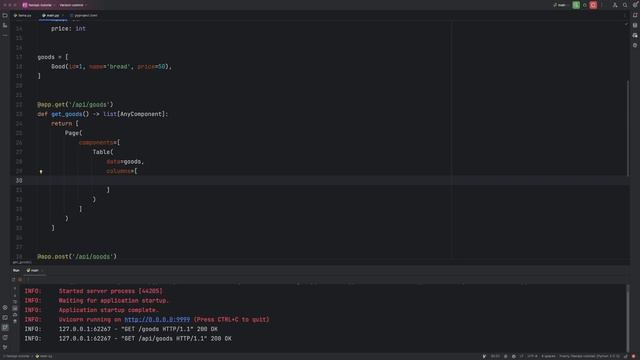This screenshot has width=640, height=360.
Task: Click the "@app.get('/api/goods')" decorator line
Action: pyautogui.click(x=75, y=104)
